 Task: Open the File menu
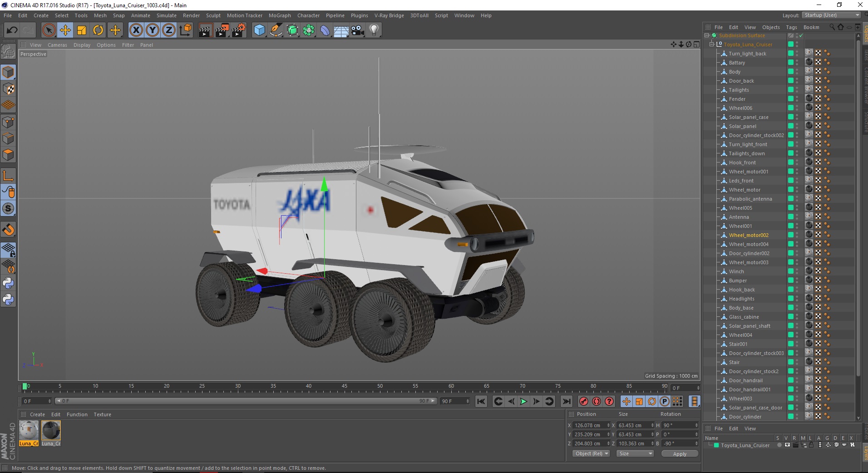coord(8,15)
